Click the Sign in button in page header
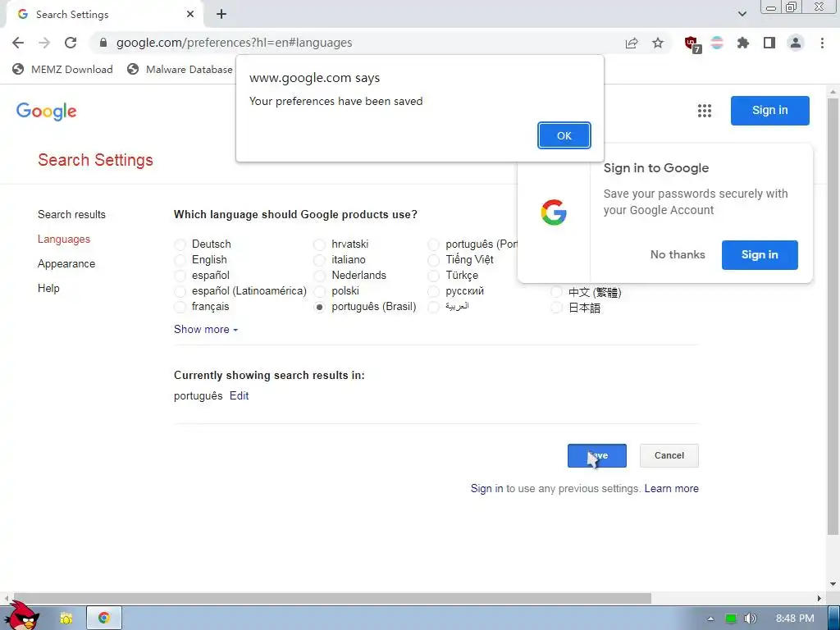This screenshot has width=840, height=630. 769,111
